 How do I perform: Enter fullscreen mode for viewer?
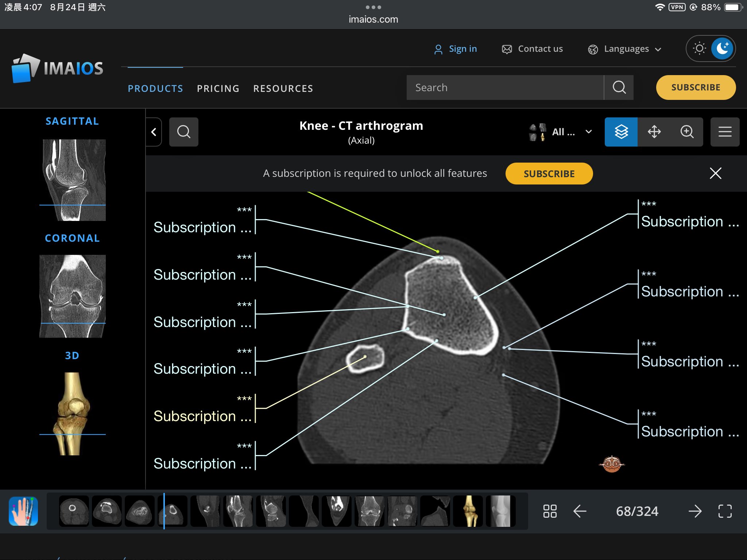(x=725, y=511)
